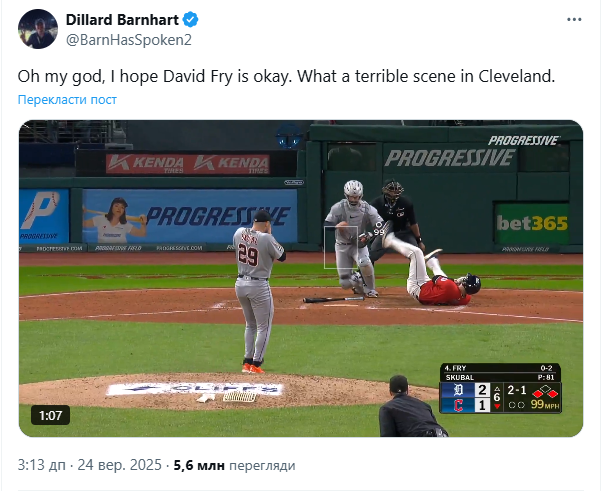Click the large Progressive sign above the wall

pos(448,157)
